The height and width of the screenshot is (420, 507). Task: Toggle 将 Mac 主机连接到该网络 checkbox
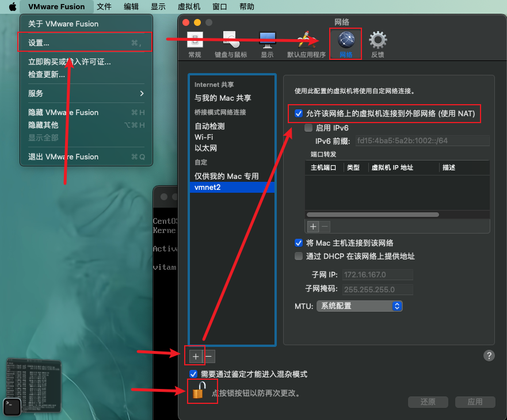click(299, 243)
